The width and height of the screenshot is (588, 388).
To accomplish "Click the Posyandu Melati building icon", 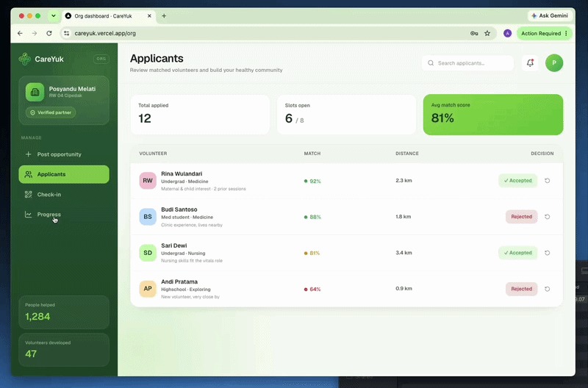I will click(x=35, y=92).
